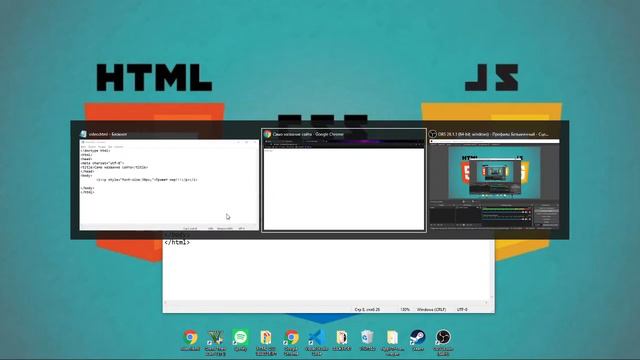This screenshot has height=360, width=640.
Task: Click the '</html>' line in Notepad
Action: (x=177, y=242)
